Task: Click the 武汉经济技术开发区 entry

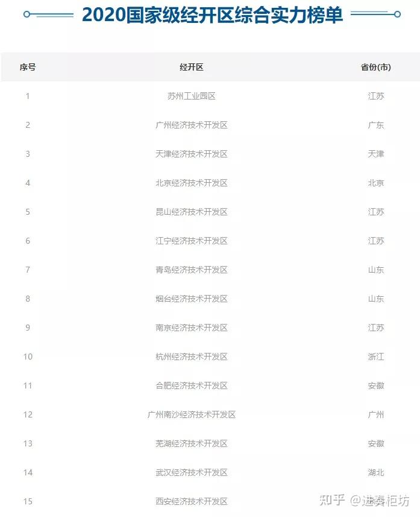Action: click(192, 472)
